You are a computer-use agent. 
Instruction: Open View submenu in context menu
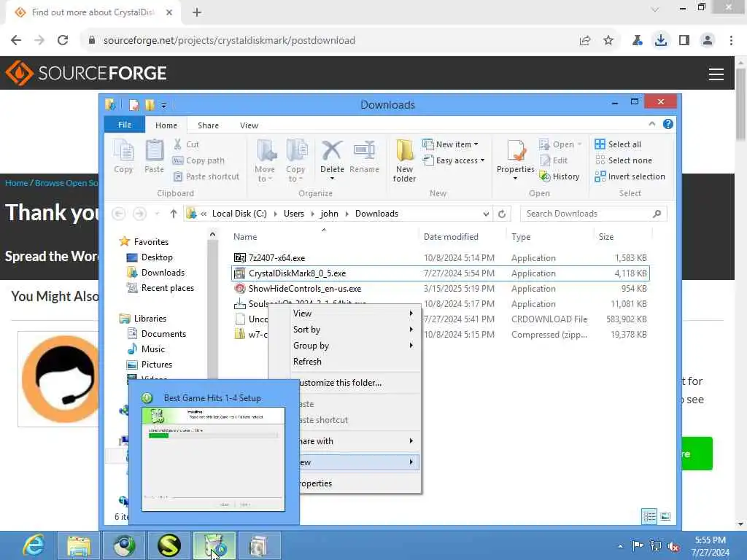pyautogui.click(x=354, y=314)
